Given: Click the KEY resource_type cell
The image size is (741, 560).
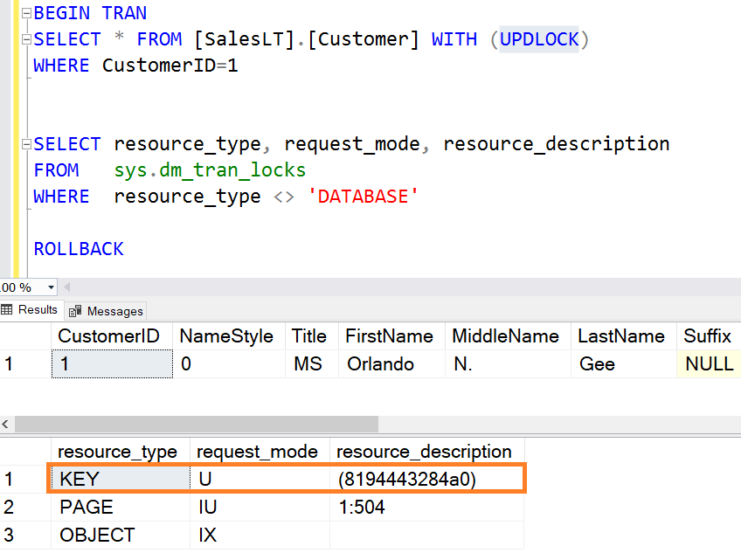Looking at the screenshot, I should pyautogui.click(x=121, y=480).
